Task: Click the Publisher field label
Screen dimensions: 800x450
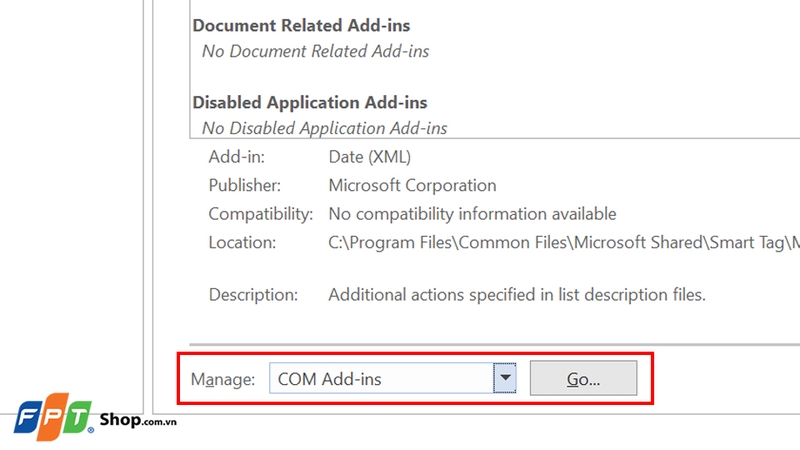Action: [x=243, y=185]
